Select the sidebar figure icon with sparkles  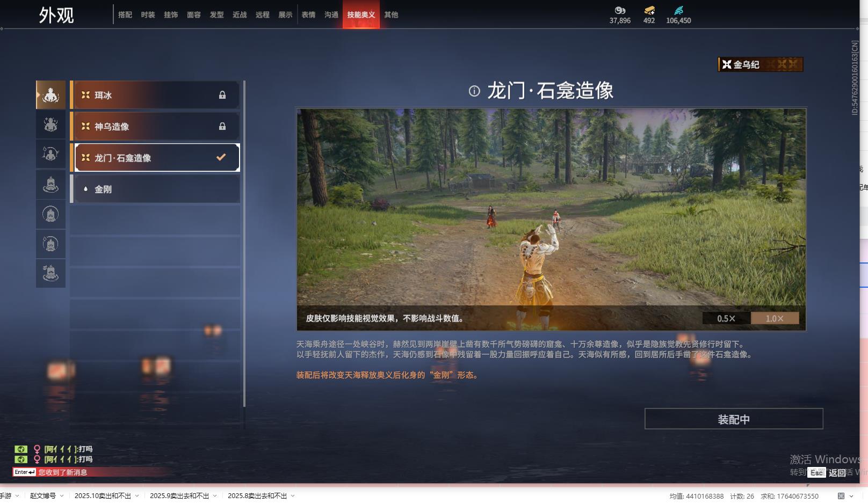coord(50,125)
